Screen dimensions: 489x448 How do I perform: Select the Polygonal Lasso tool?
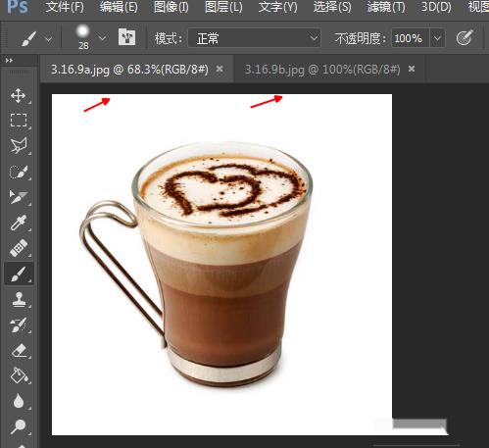pyautogui.click(x=19, y=146)
